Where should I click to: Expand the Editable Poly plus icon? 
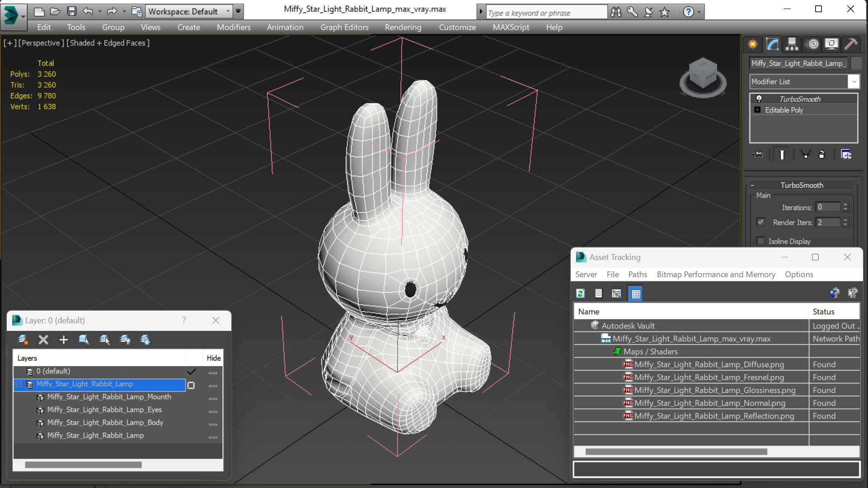pos(757,110)
